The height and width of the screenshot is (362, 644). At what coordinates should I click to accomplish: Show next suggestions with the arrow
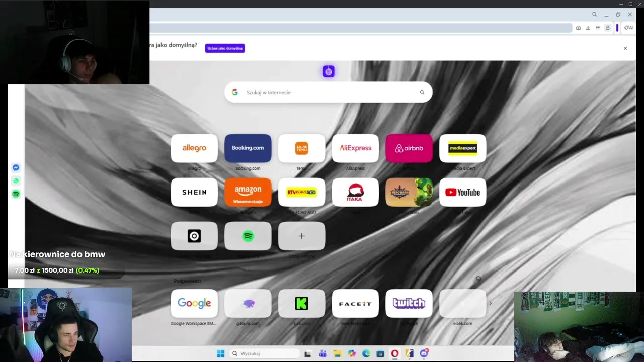(x=490, y=303)
